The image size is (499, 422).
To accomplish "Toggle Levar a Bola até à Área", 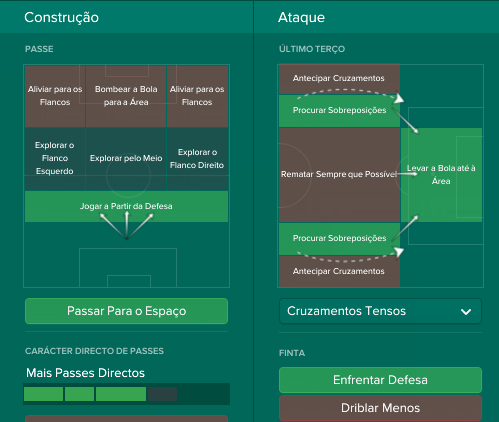I will (441, 175).
